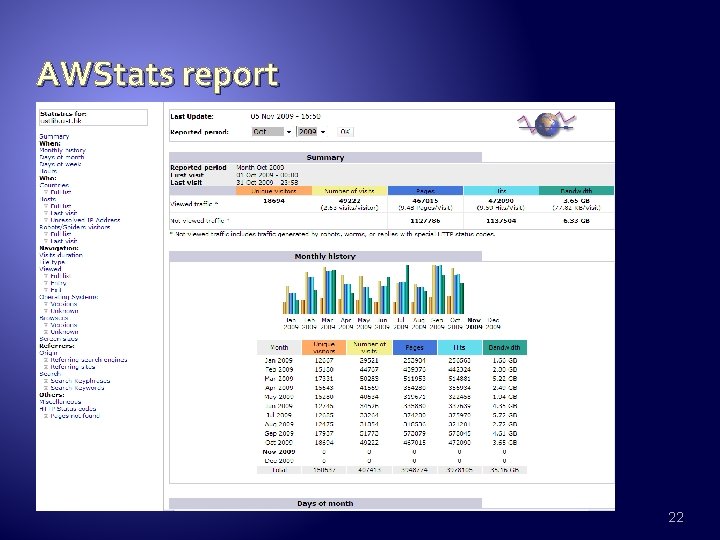Click the Nov 2009 row label in the table
This screenshot has height=540, width=720.
[x=279, y=452]
